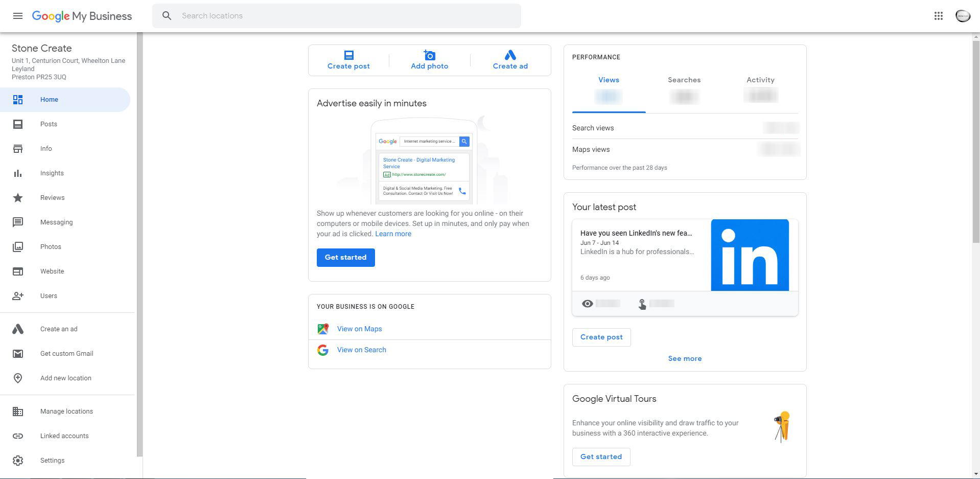Click Get started for Google Virtual Tours
This screenshot has width=980, height=479.
click(x=601, y=457)
